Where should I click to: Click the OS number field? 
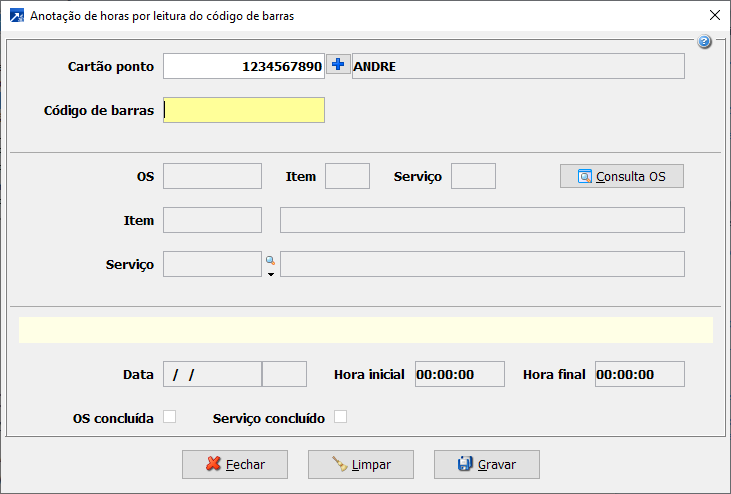coord(212,176)
